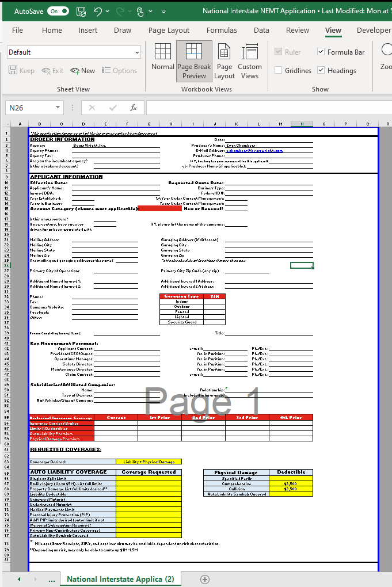Screen dimensions: 392x587
Task: Click the red Garaging Type header cell
Action: (181, 296)
